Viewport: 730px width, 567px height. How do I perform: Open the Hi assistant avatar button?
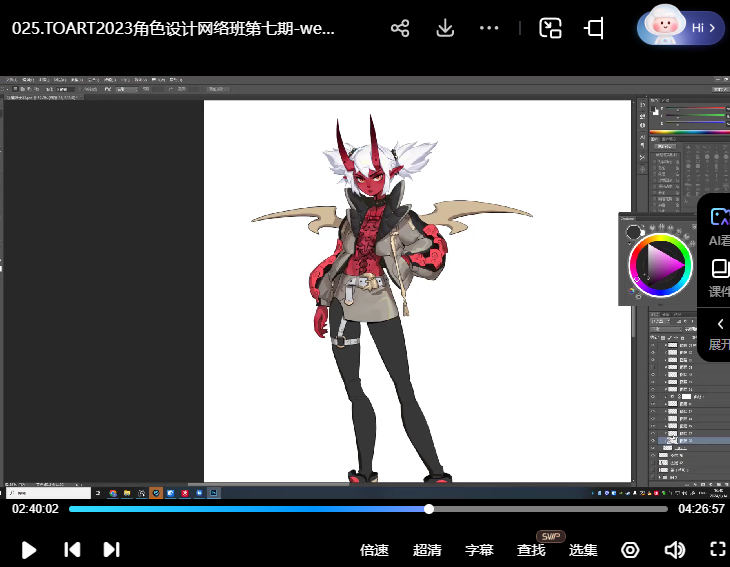point(680,28)
